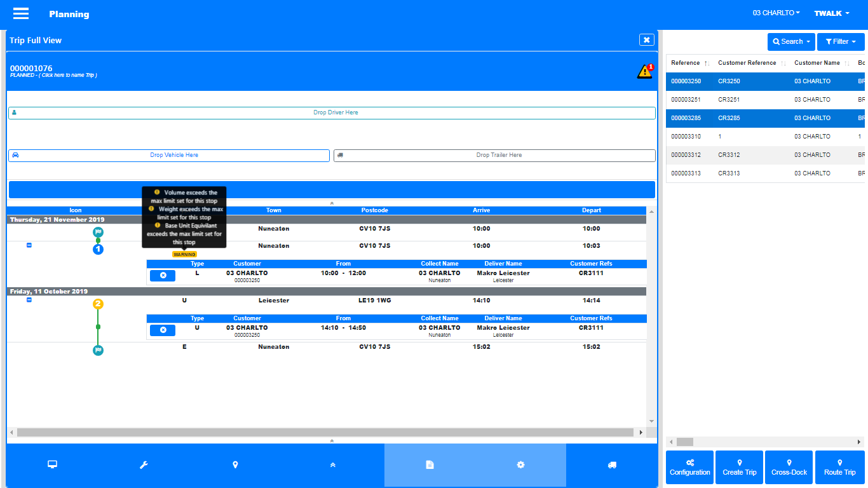Click the Drop Driver Here field
This screenshot has width=868, height=488.
tap(332, 112)
